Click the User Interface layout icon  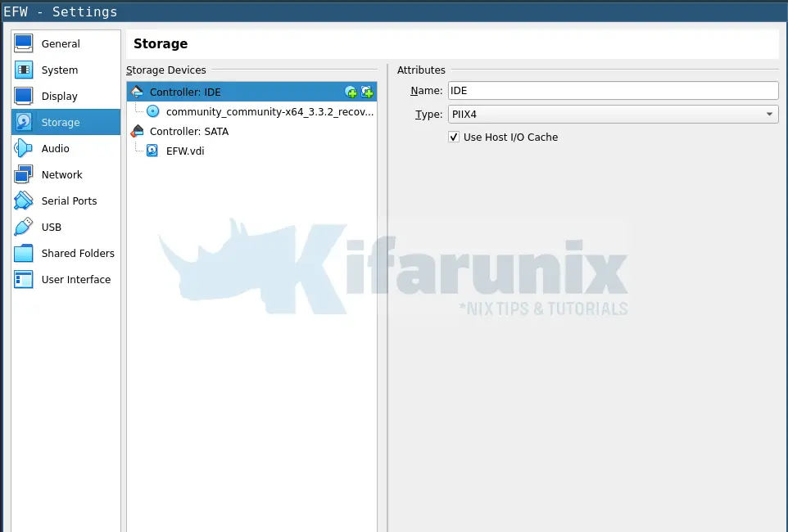(x=24, y=279)
